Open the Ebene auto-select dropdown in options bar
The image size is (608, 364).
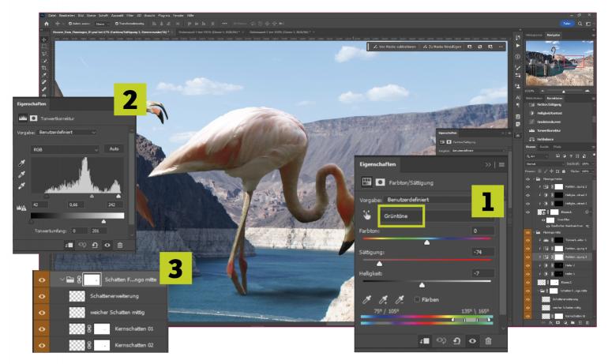(101, 24)
